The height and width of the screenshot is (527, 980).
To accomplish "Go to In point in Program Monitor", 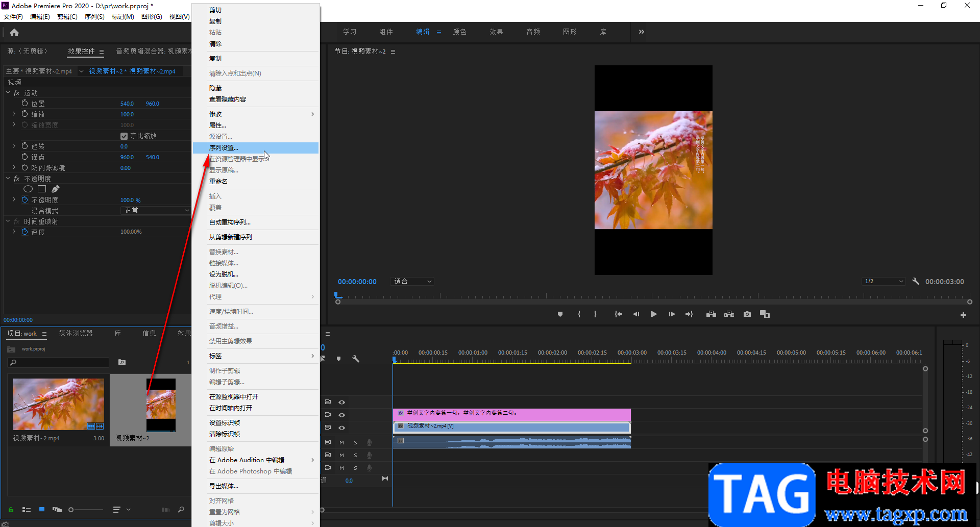I will click(x=618, y=314).
